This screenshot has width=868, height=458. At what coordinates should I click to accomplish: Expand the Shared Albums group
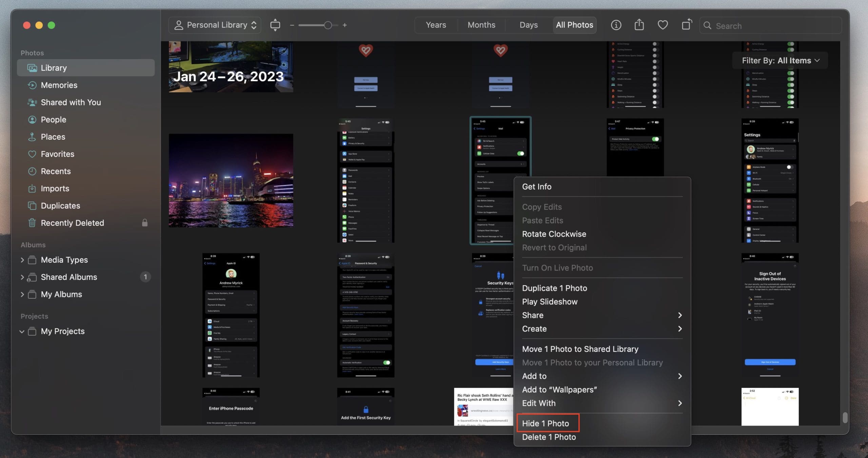coord(22,277)
